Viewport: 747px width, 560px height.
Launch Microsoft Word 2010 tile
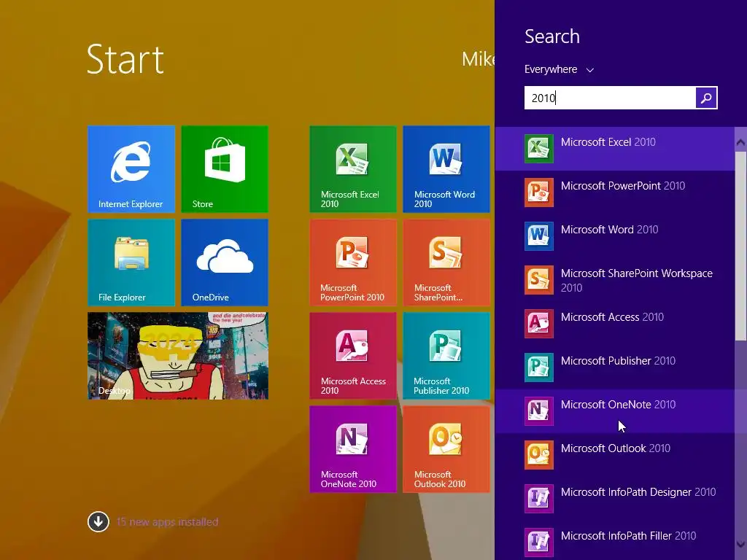(446, 168)
